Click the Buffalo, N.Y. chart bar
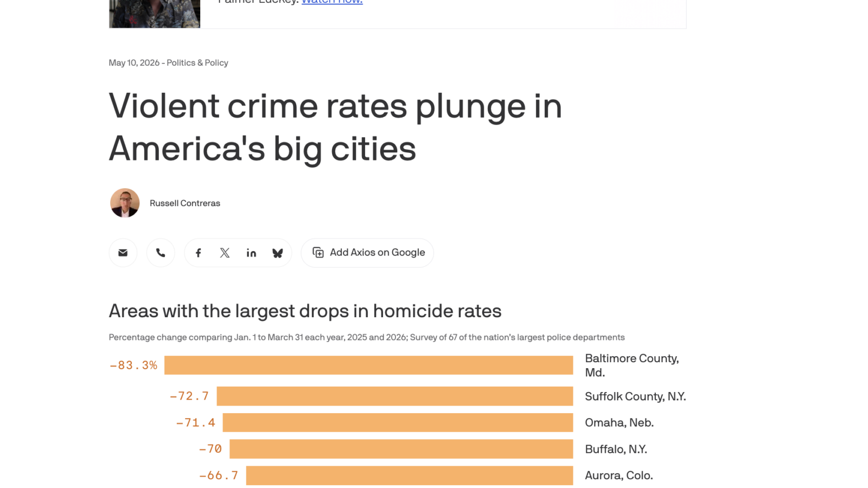 coord(401,449)
